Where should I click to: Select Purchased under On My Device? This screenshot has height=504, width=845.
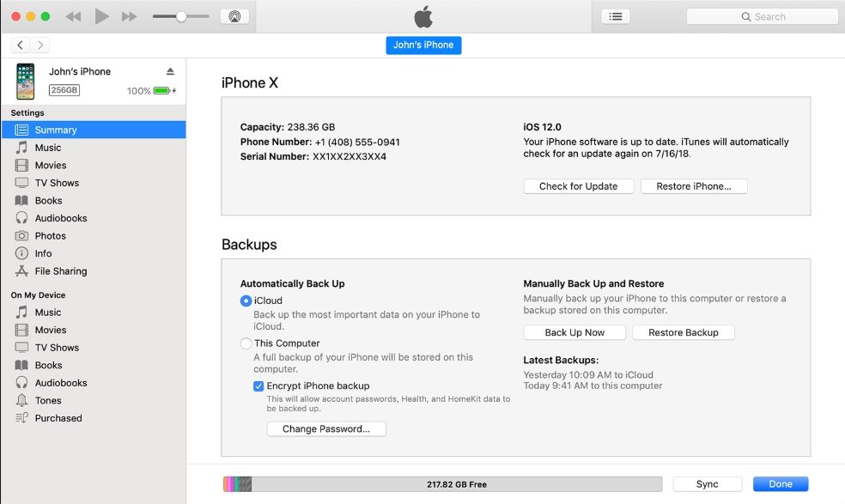58,418
